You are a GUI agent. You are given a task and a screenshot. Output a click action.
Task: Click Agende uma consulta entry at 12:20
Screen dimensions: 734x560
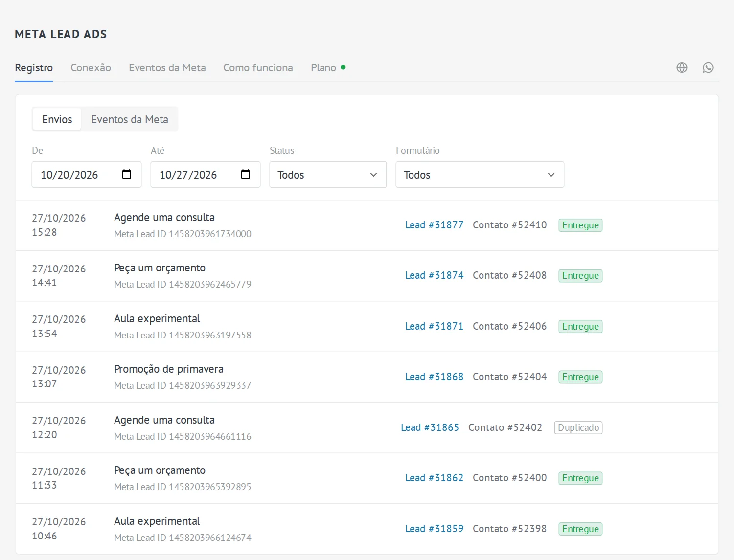pos(164,420)
